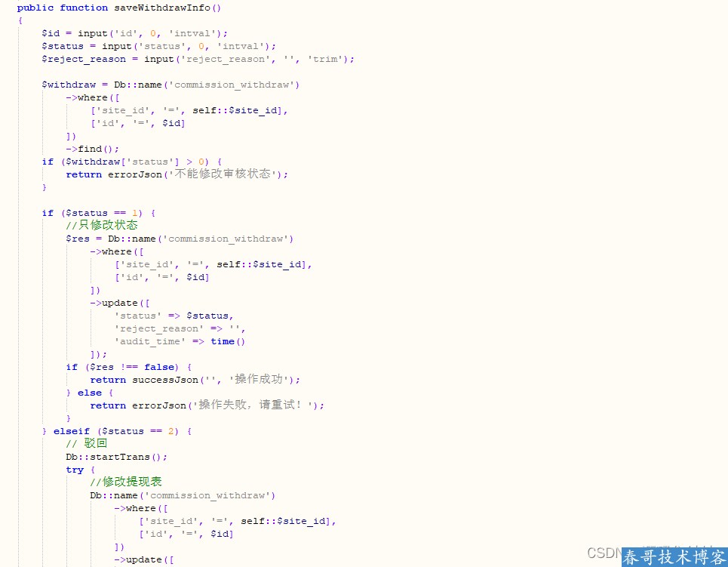This screenshot has width=728, height=567.
Task: Click the '不能修改审核状态' error message string
Action: 223,174
